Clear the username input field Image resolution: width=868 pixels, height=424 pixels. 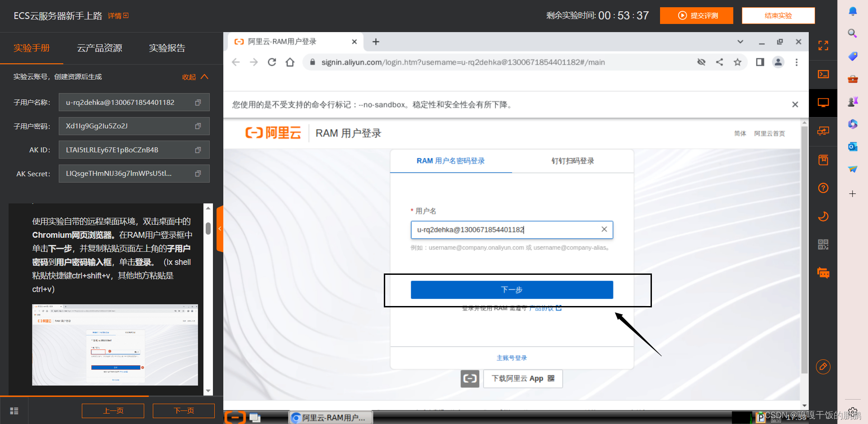604,230
